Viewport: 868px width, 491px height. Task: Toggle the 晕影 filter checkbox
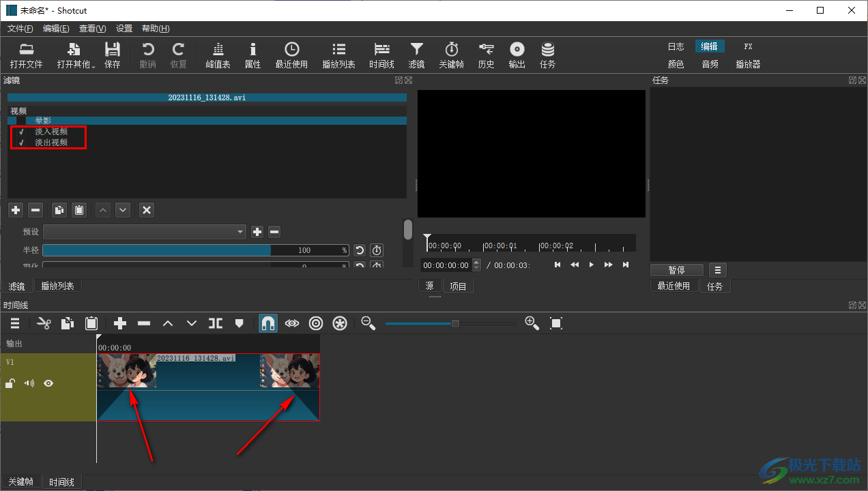(x=21, y=120)
